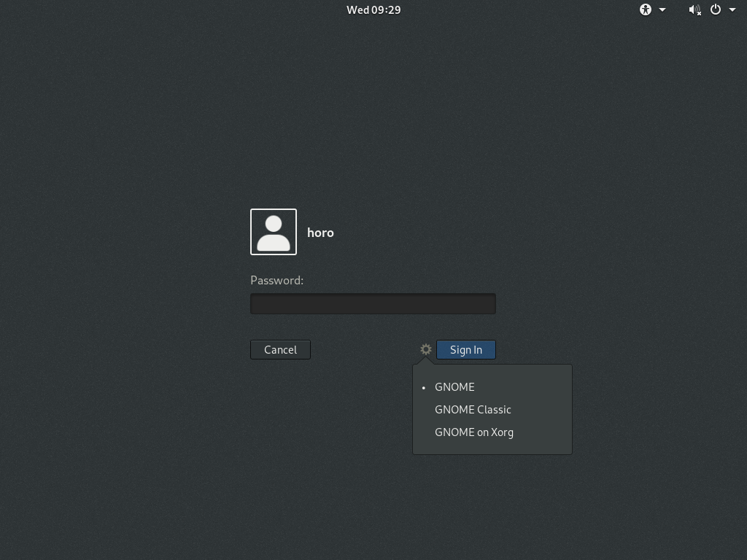Choose the GNOME on Xorg session
747x560 pixels.
pos(474,432)
